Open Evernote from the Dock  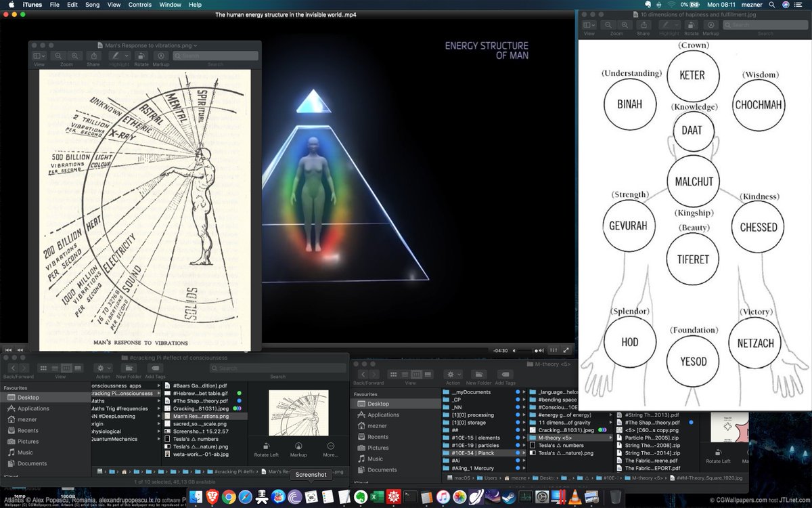coord(361,498)
